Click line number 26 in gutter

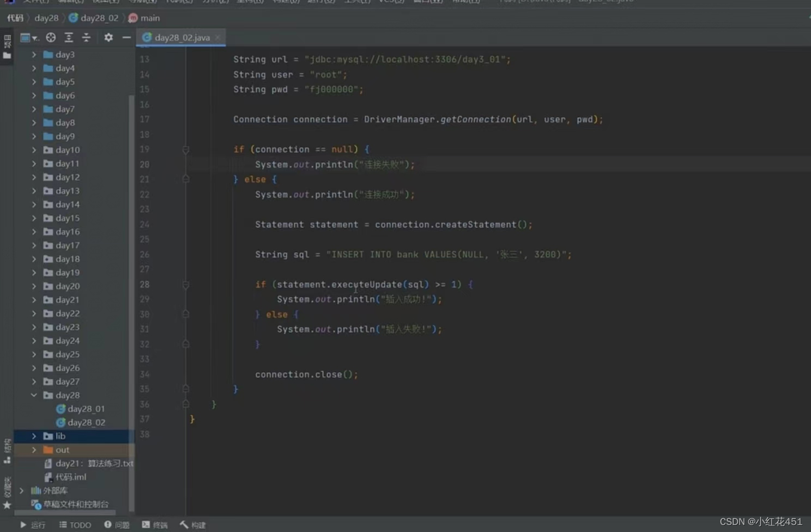[x=144, y=255]
